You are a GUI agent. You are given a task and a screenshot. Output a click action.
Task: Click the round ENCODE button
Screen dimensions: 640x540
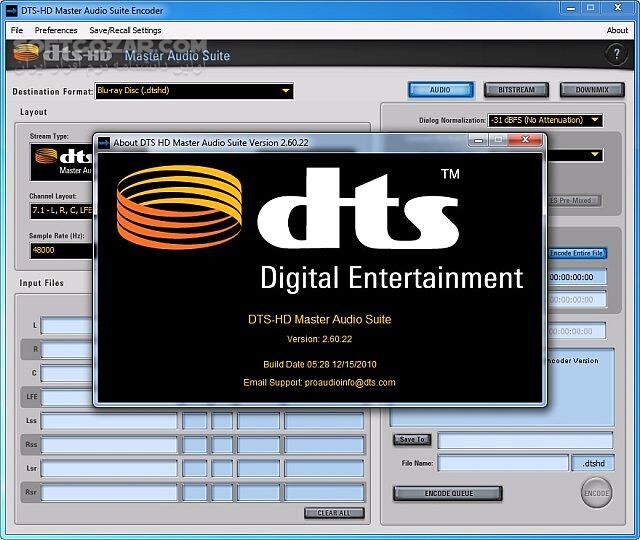(596, 493)
